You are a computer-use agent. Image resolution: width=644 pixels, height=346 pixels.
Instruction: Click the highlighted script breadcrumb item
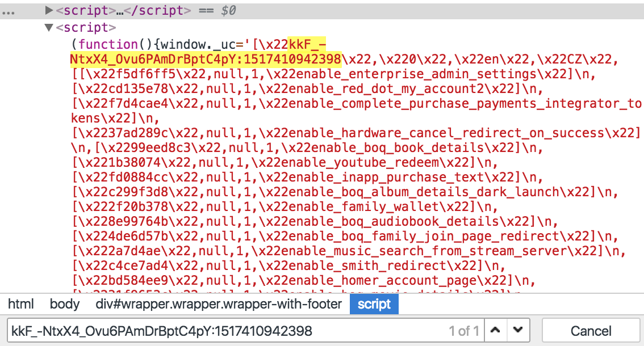click(x=374, y=304)
